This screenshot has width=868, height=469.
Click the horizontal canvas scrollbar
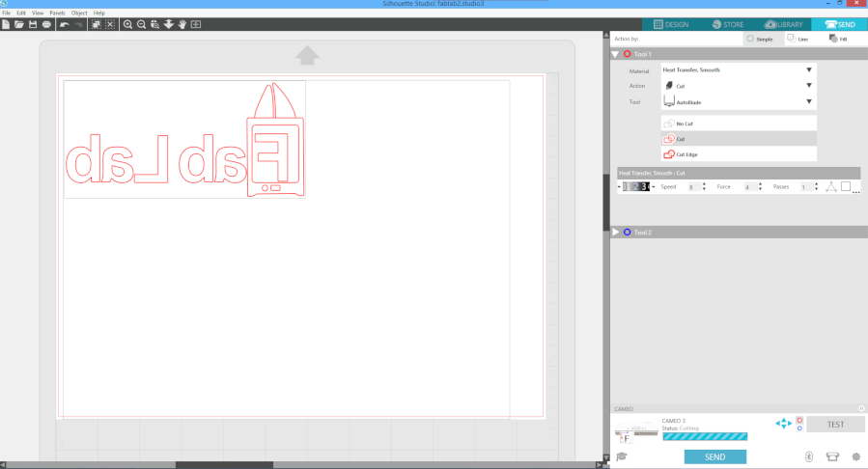tap(224, 465)
